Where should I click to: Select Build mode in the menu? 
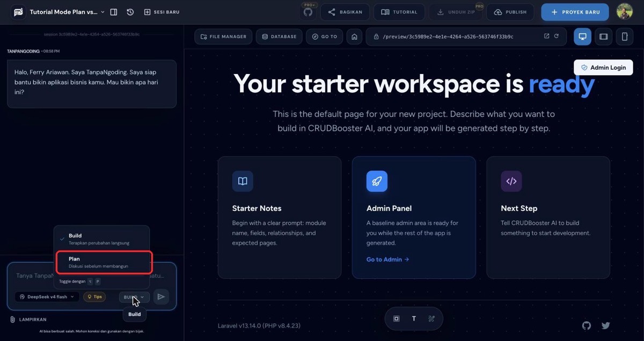tap(101, 239)
